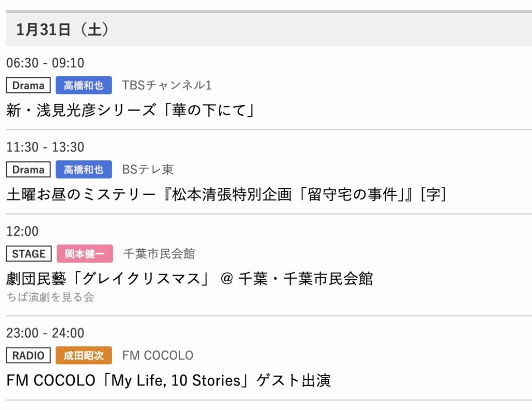Select the blue 高橋和也 tag beside TBSチャンネル1
Image resolution: width=532 pixels, height=410 pixels.
(84, 86)
